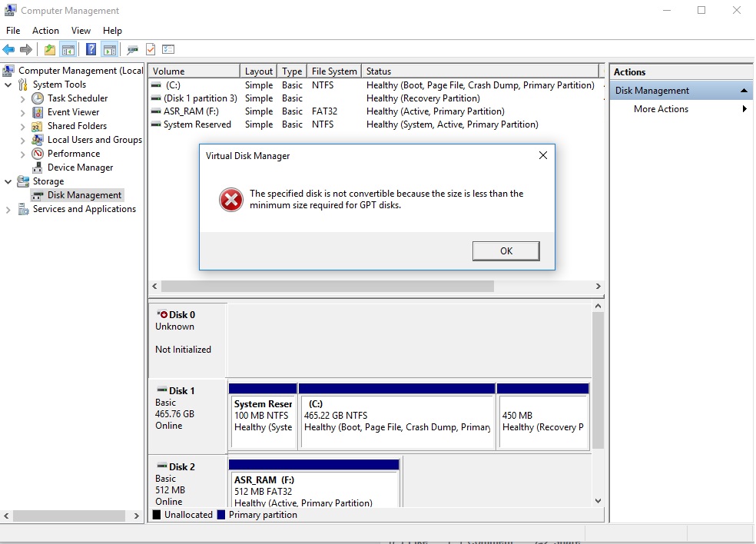Select the System Reserved volume row

click(376, 124)
